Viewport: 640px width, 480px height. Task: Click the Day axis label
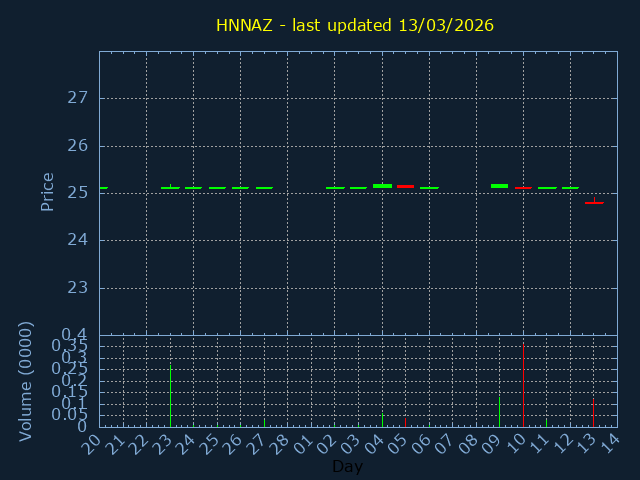click(347, 466)
